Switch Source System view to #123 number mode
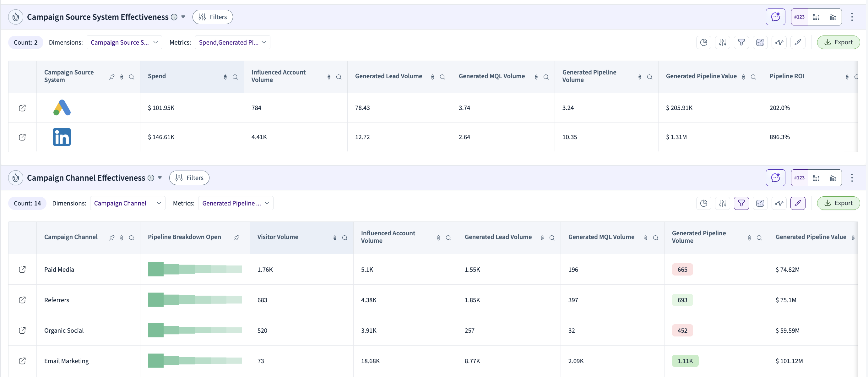The height and width of the screenshot is (377, 868). pyautogui.click(x=799, y=17)
